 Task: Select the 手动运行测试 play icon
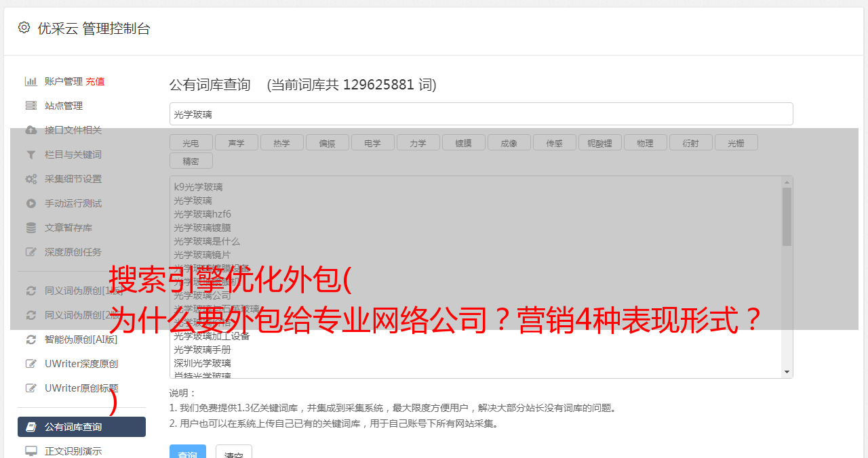31,203
